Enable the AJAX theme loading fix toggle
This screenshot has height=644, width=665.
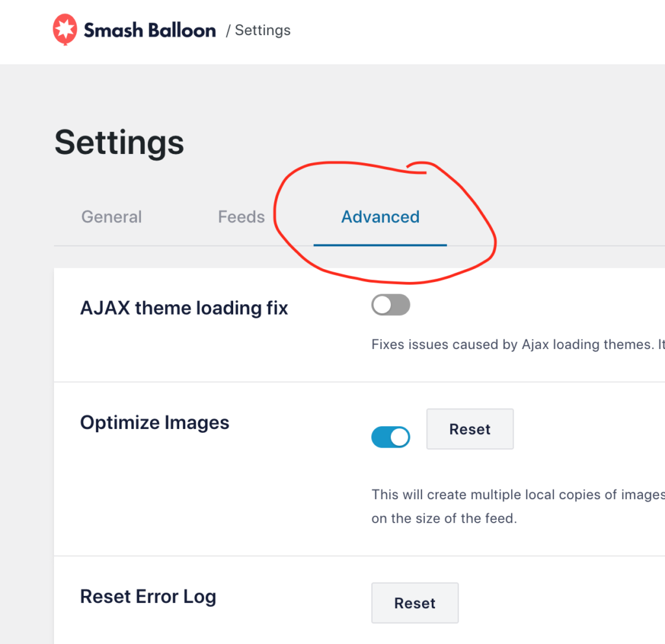[x=390, y=305]
